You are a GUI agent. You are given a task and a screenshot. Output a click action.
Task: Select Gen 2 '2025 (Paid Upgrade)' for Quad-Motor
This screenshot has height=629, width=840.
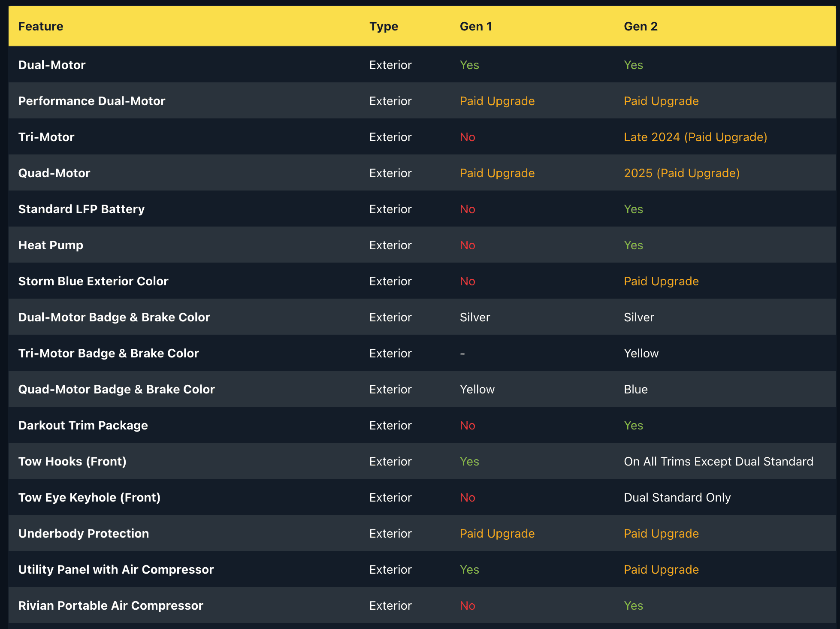tap(682, 173)
